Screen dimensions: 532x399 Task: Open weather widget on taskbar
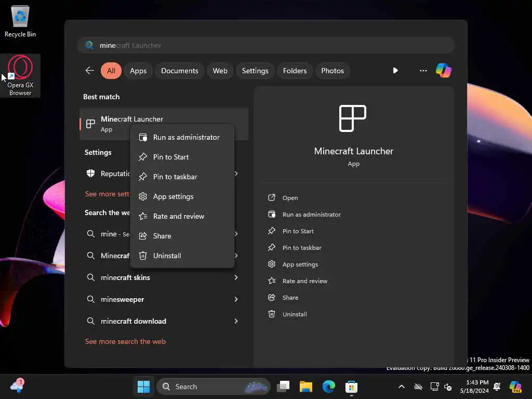[17, 386]
